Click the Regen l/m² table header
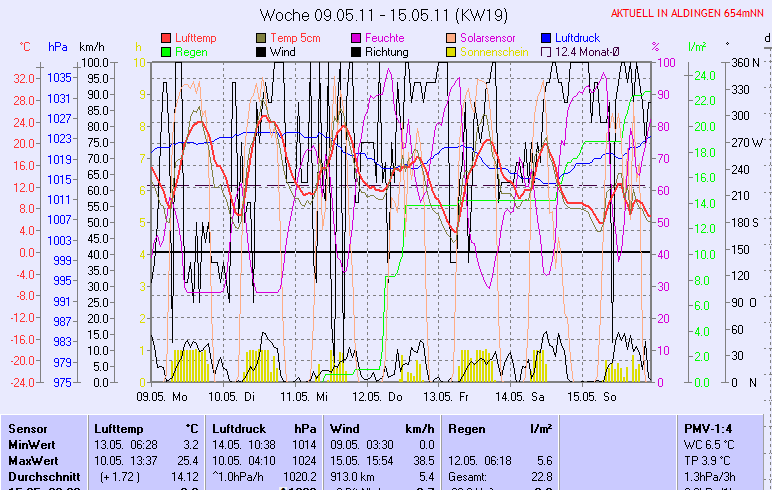The height and width of the screenshot is (490, 772). [500, 428]
